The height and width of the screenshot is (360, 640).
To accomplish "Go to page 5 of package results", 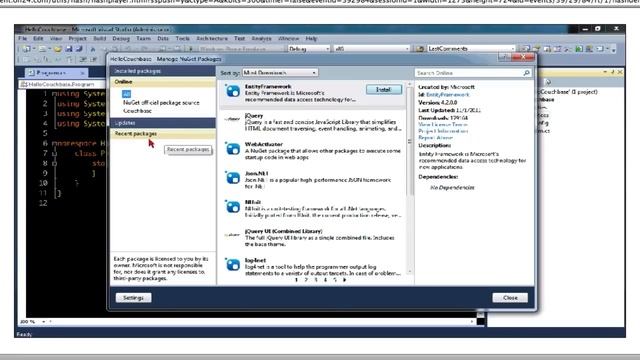I will pyautogui.click(x=335, y=280).
